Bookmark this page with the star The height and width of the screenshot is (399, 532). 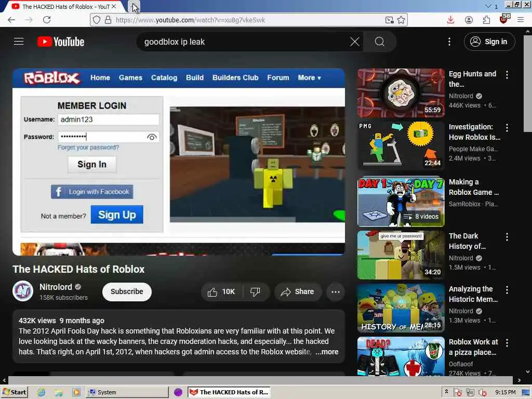pyautogui.click(x=401, y=20)
